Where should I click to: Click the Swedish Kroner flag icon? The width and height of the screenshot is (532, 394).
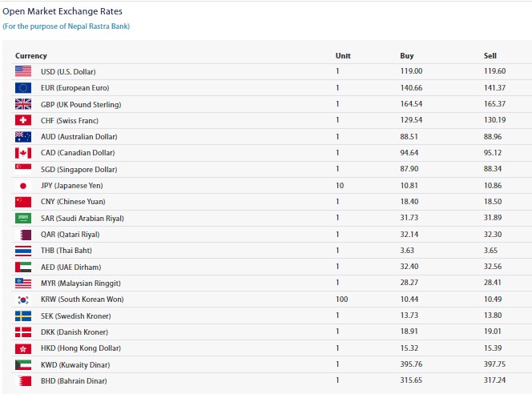pyautogui.click(x=23, y=316)
